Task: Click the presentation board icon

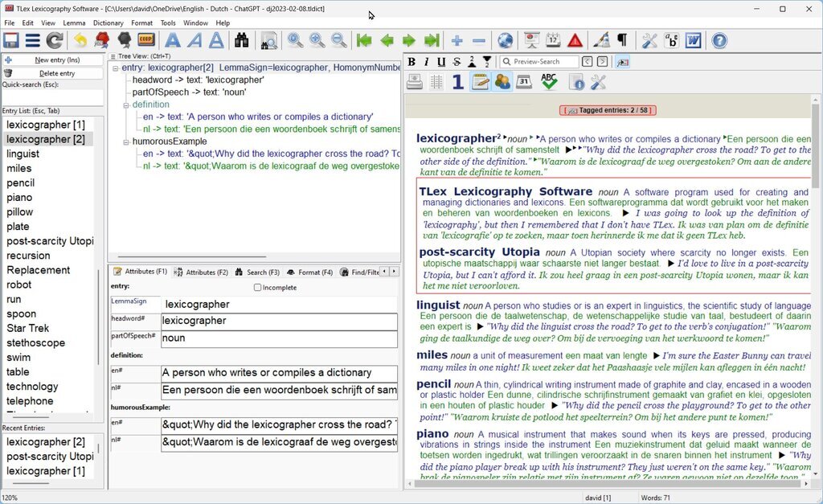Action: click(x=531, y=40)
